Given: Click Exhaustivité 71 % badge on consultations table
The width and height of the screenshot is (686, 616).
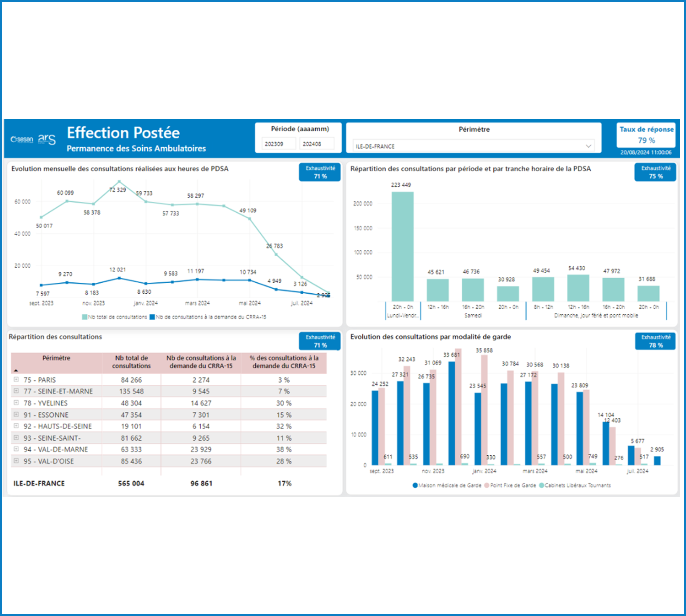Looking at the screenshot, I should pos(320,341).
